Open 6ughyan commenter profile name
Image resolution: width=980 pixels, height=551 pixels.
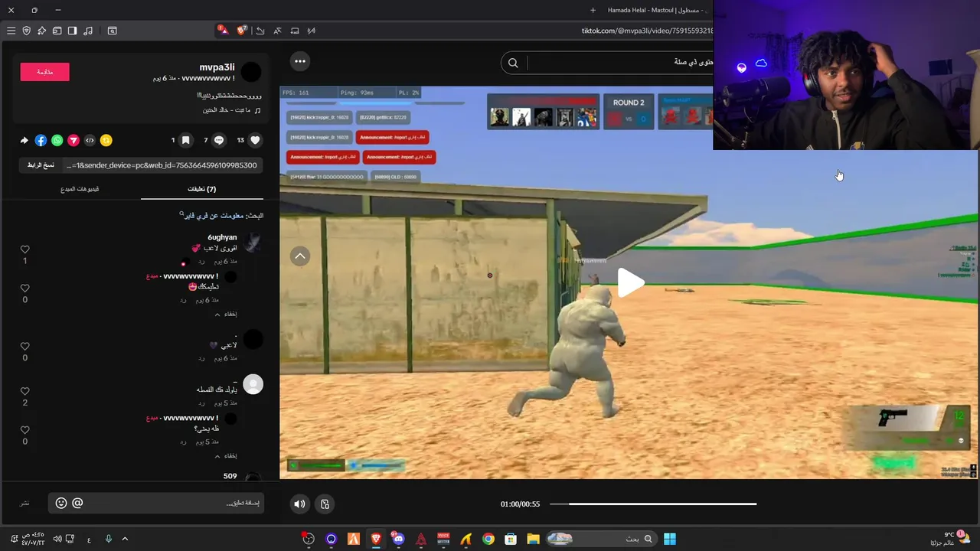point(222,238)
